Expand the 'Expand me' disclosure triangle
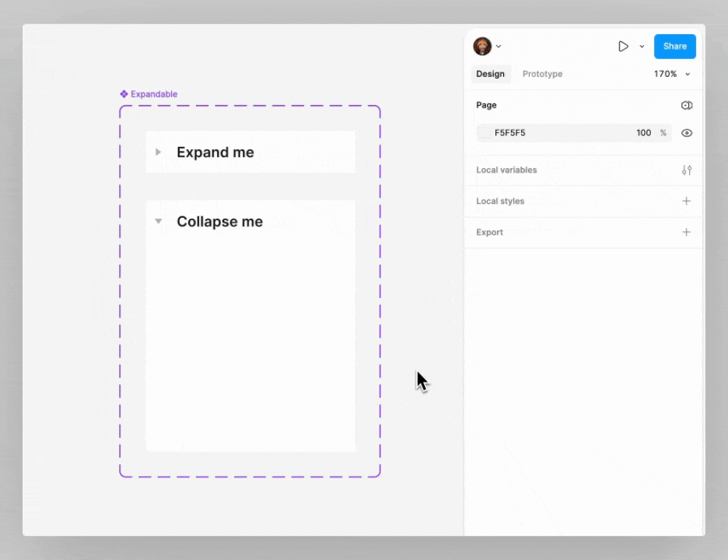This screenshot has height=560, width=728. tap(159, 152)
